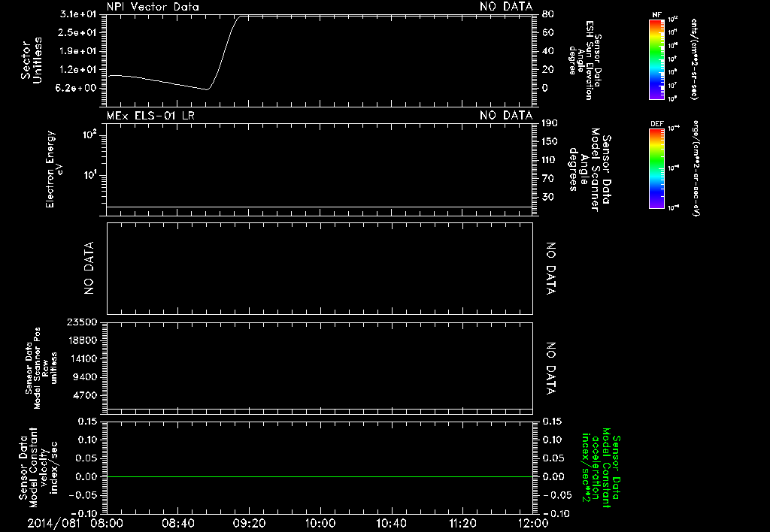Image resolution: width=770 pixels, height=532 pixels.
Task: Click the 11:20 time axis label
Action: coord(462,523)
